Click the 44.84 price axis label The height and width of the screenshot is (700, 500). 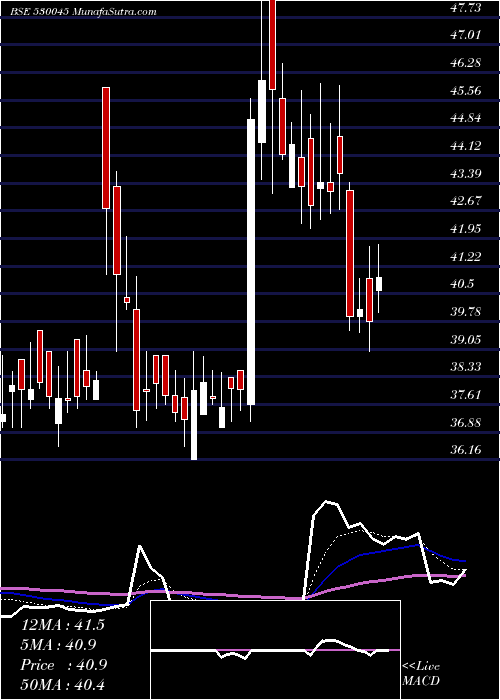466,118
